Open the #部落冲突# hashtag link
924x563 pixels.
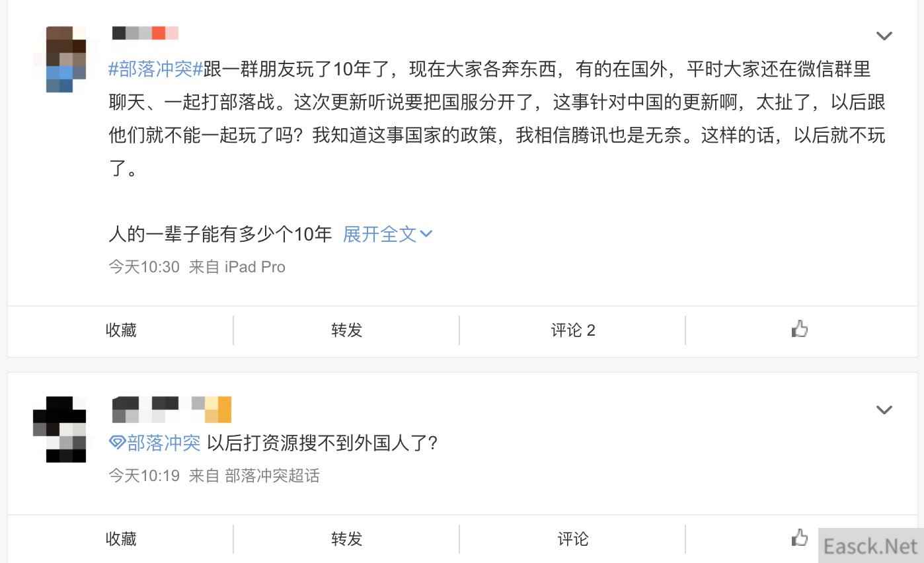(155, 69)
